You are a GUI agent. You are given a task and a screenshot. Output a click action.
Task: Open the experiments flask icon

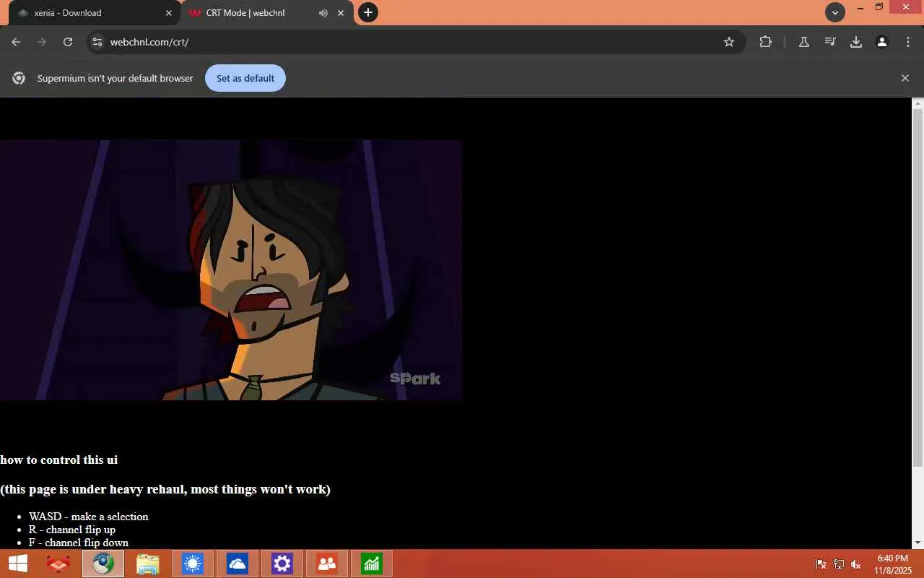[804, 42]
